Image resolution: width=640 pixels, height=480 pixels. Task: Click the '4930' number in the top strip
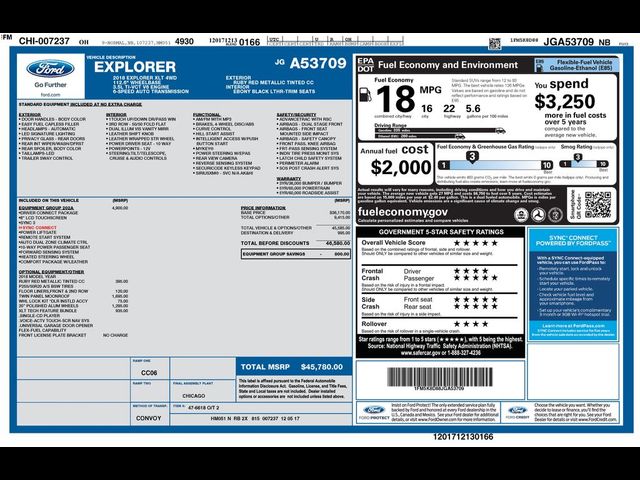184,41
